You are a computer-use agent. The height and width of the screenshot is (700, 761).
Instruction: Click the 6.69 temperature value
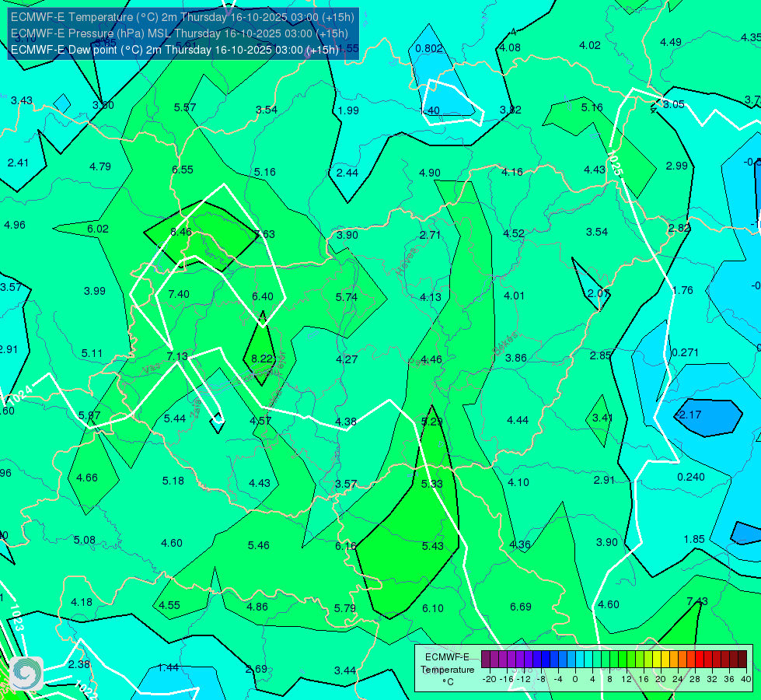click(520, 607)
